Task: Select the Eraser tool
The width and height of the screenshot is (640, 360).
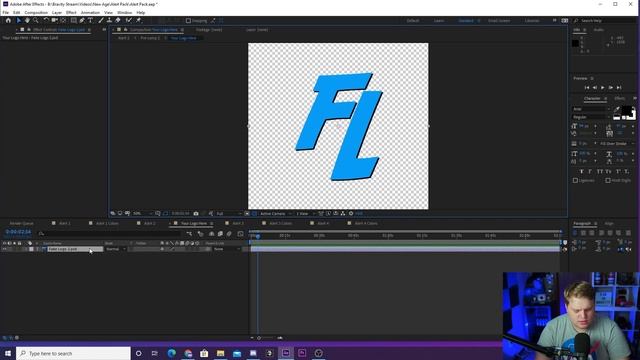Action: (x=118, y=20)
